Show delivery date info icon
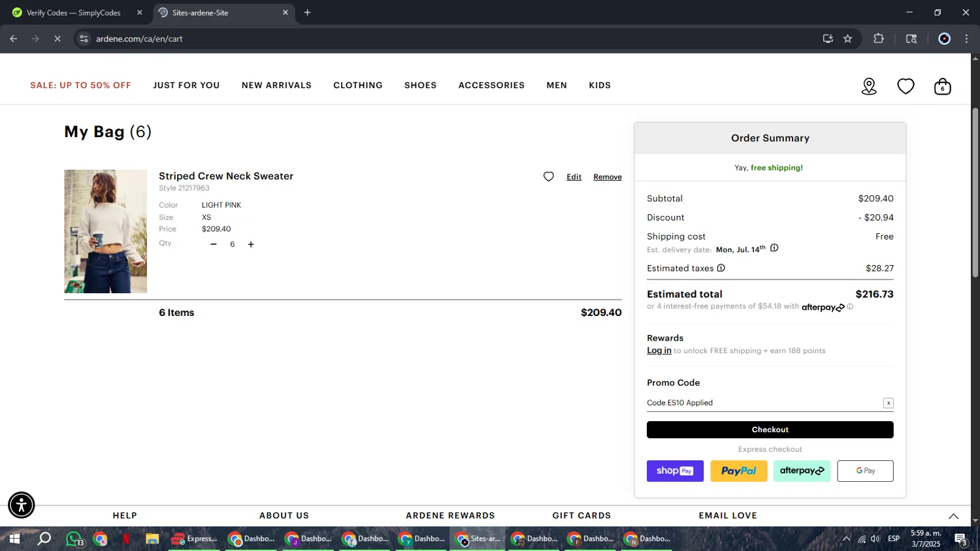980x551 pixels. [774, 248]
